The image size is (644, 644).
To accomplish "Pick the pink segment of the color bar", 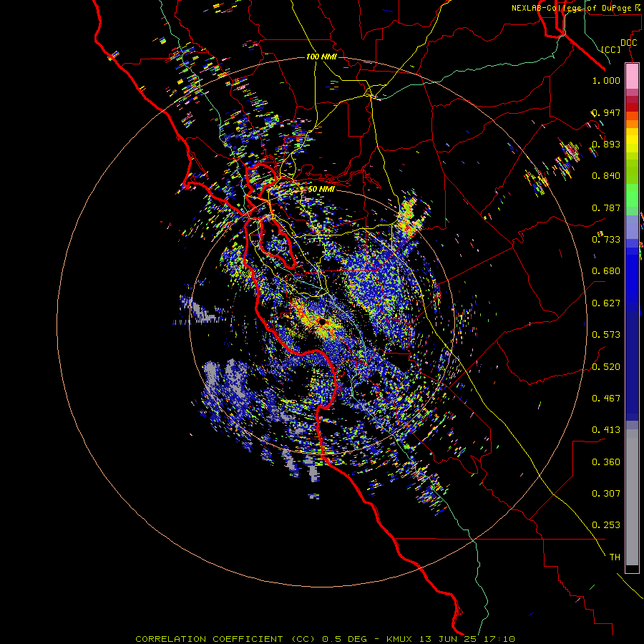I will [x=632, y=77].
